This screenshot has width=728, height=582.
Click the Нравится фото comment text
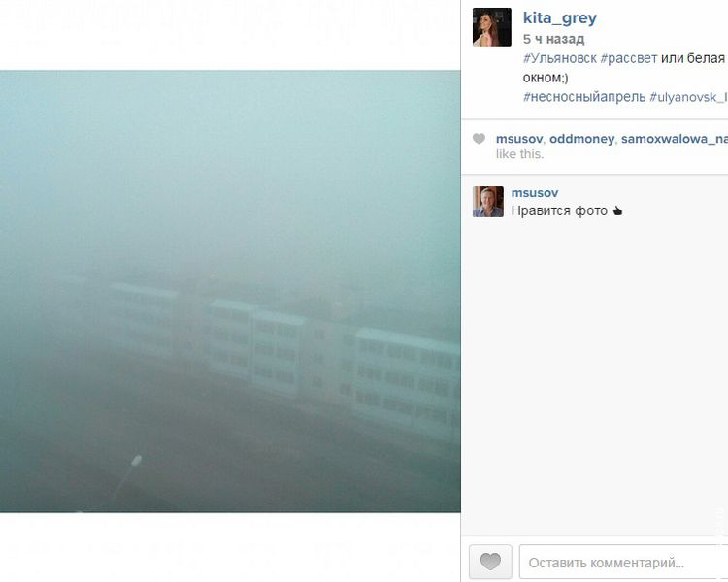pos(559,211)
